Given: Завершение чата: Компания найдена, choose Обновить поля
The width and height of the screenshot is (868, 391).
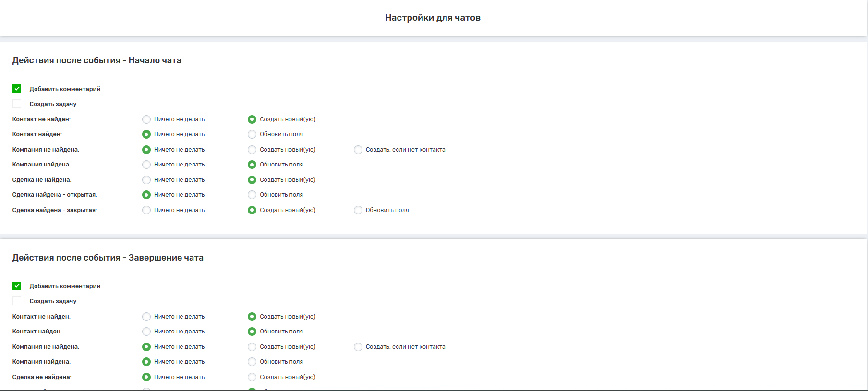Looking at the screenshot, I should point(252,362).
